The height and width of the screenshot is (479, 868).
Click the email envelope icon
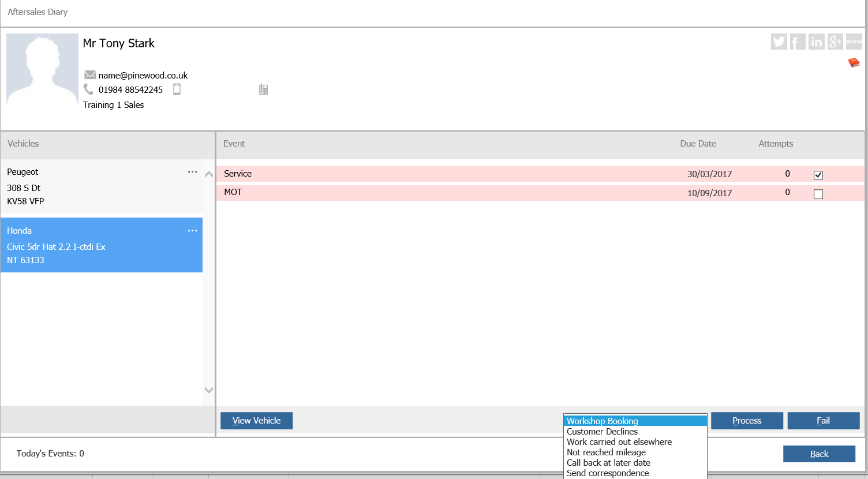click(89, 75)
